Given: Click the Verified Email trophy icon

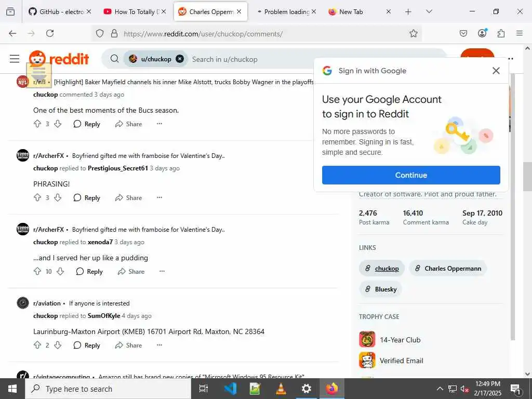Looking at the screenshot, I should 367,361.
